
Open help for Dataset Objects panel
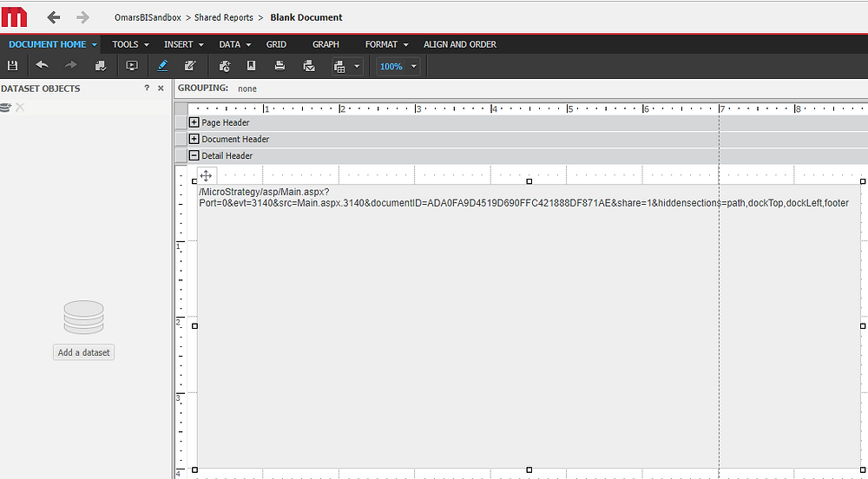point(147,88)
